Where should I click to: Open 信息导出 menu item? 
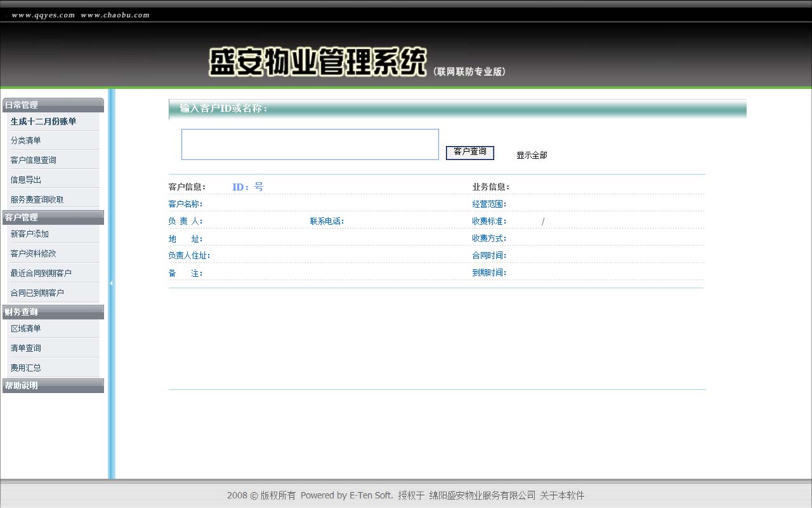point(26,180)
